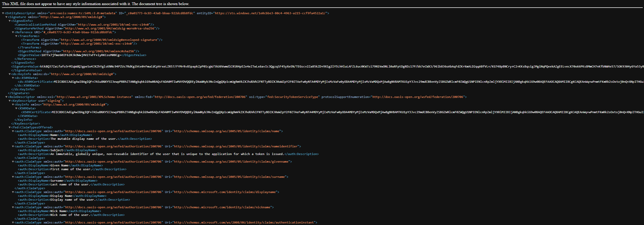Screen dimensions: 644x225
Task: Collapse the ClaimType with claims/surname Uri
Action: click(x=13, y=177)
